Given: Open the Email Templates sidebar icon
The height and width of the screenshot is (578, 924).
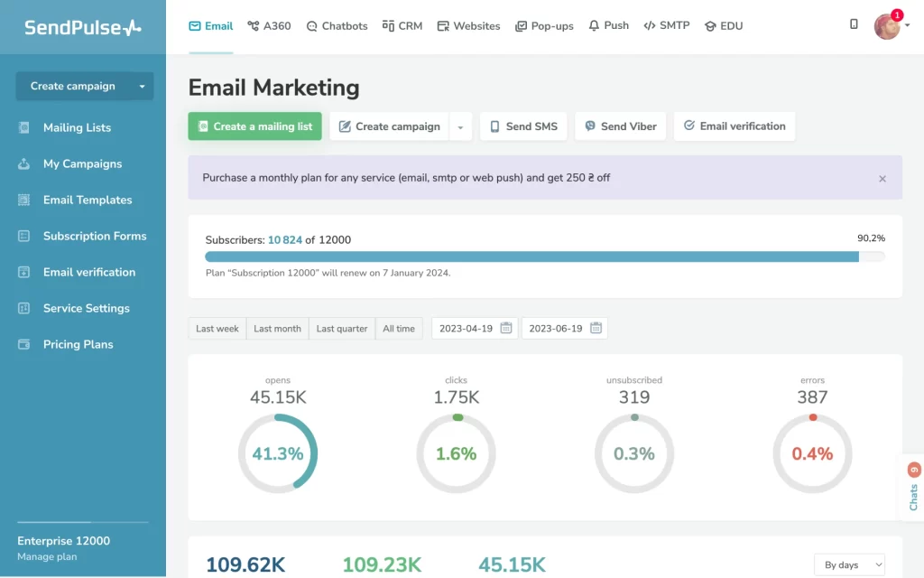Looking at the screenshot, I should (23, 200).
